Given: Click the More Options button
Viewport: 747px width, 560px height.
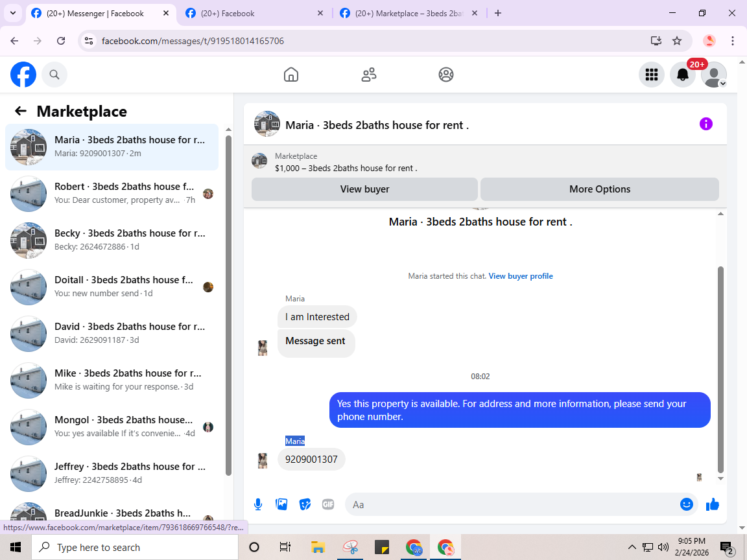Looking at the screenshot, I should pyautogui.click(x=600, y=189).
